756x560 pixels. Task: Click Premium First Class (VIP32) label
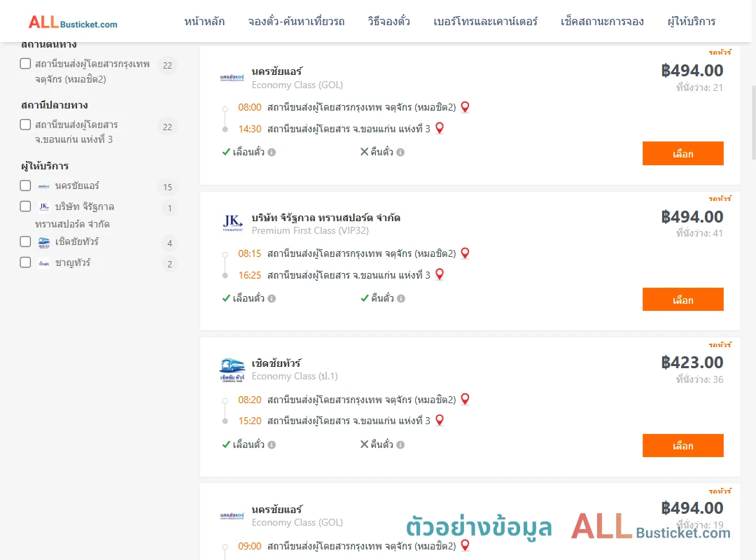pyautogui.click(x=310, y=230)
